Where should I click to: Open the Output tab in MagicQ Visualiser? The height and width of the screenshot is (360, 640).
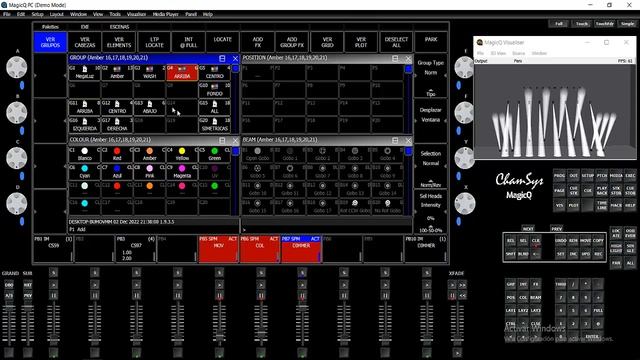tap(481, 61)
